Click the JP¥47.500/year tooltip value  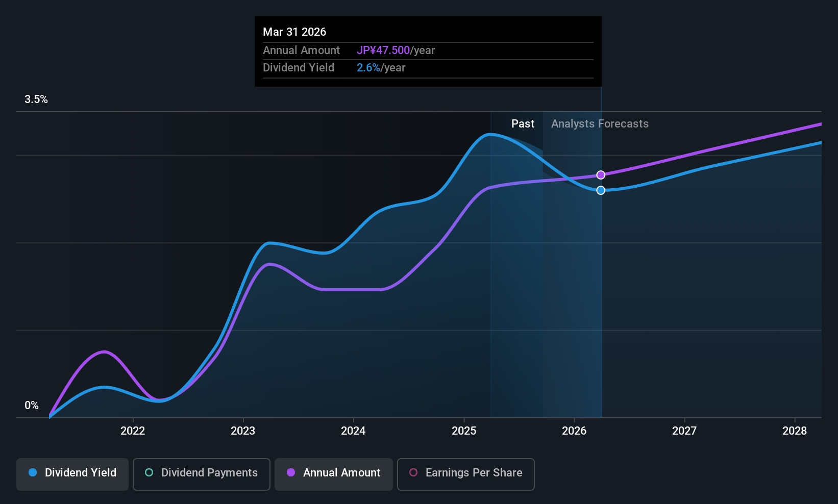396,51
